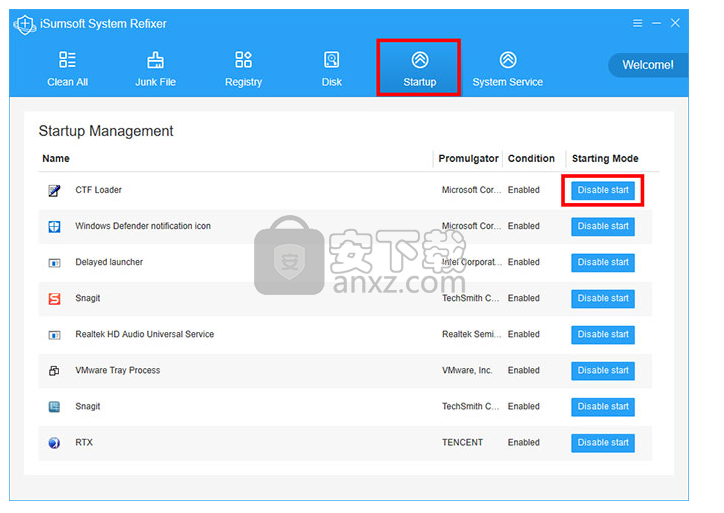Screen dimensions: 724x513
Task: Click the blue Snagit editor icon
Action: point(54,407)
